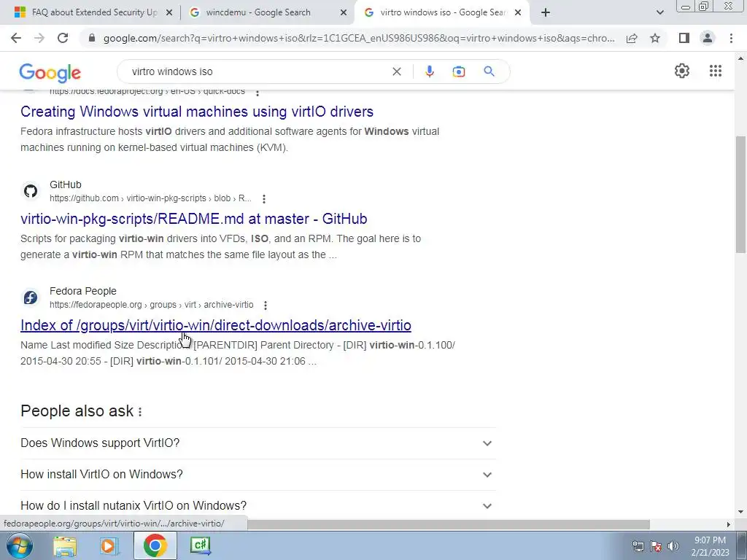Image resolution: width=747 pixels, height=560 pixels.
Task: Clear the Google search box
Action: [x=396, y=71]
